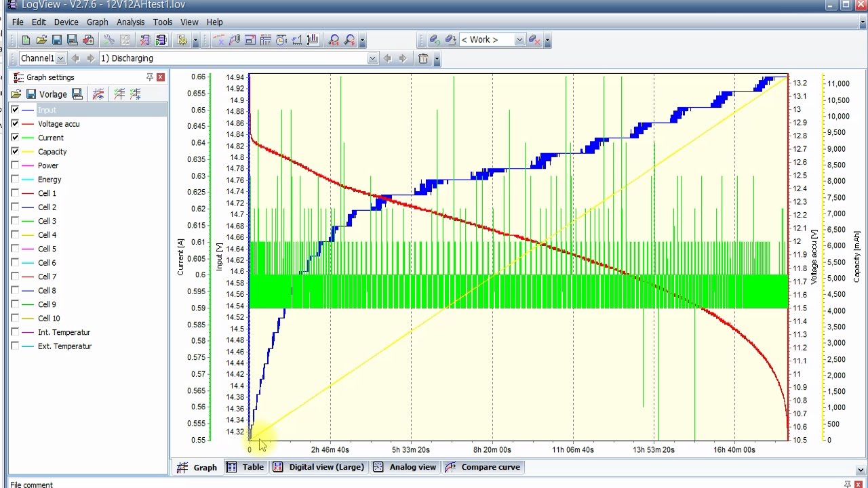Viewport: 868px width, 488px height.
Task: Click the red Voltage accu color line swatch
Action: pyautogui.click(x=28, y=123)
